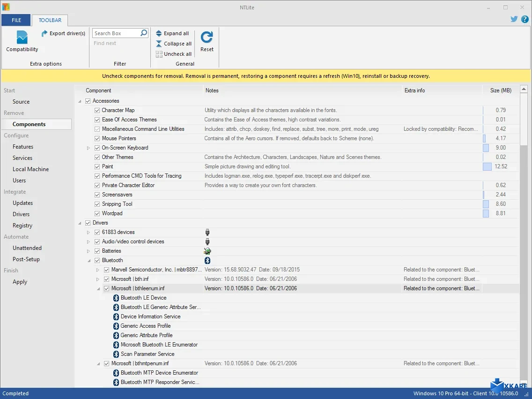Click the Find next button
Screen dimensions: 532x399
[105, 43]
